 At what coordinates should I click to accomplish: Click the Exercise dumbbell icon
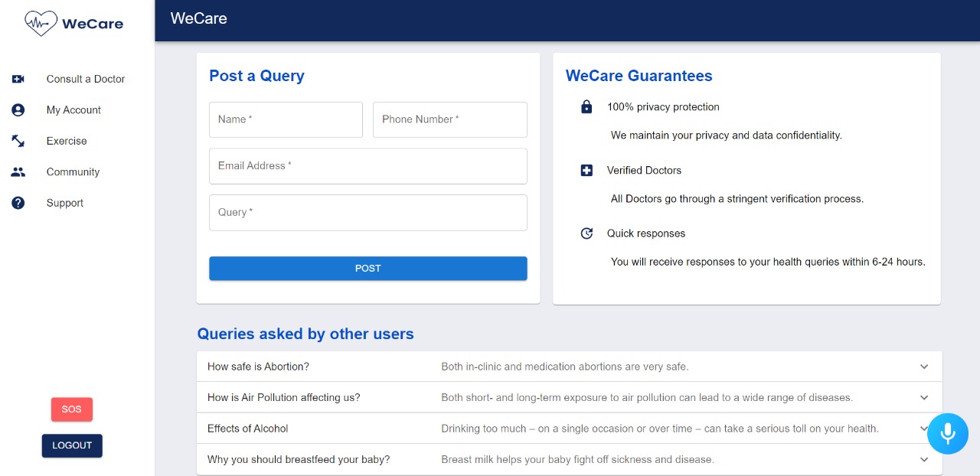point(18,141)
